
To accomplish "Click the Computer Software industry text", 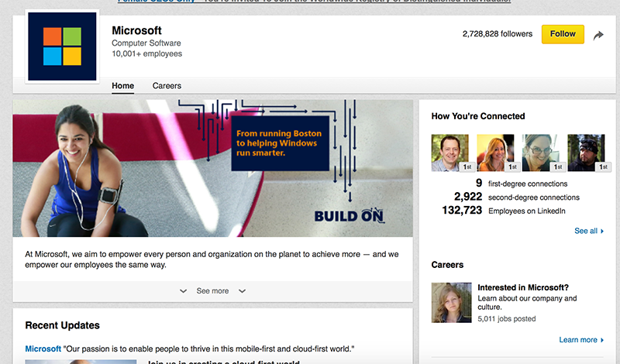I will point(146,43).
